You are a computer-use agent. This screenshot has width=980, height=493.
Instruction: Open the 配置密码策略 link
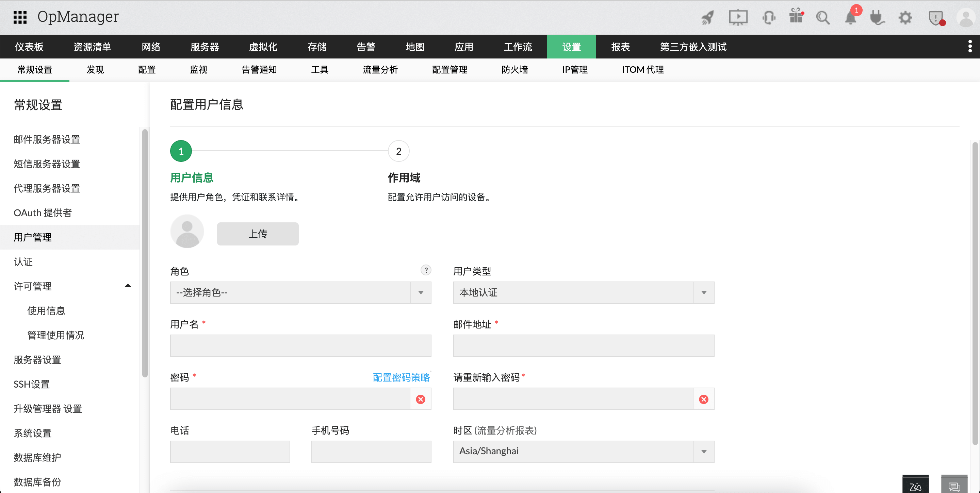pyautogui.click(x=401, y=377)
